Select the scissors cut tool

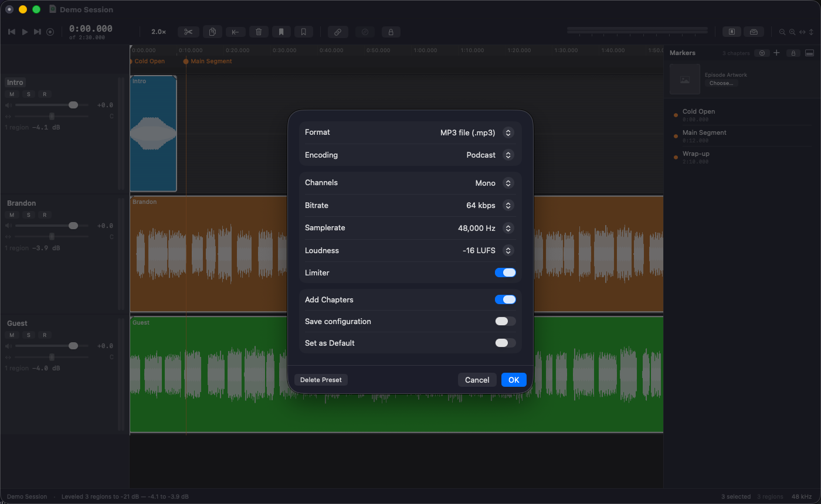click(x=188, y=32)
